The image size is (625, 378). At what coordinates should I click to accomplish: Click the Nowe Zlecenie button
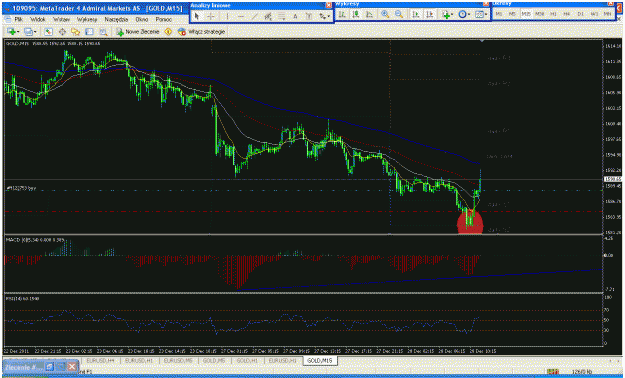138,32
